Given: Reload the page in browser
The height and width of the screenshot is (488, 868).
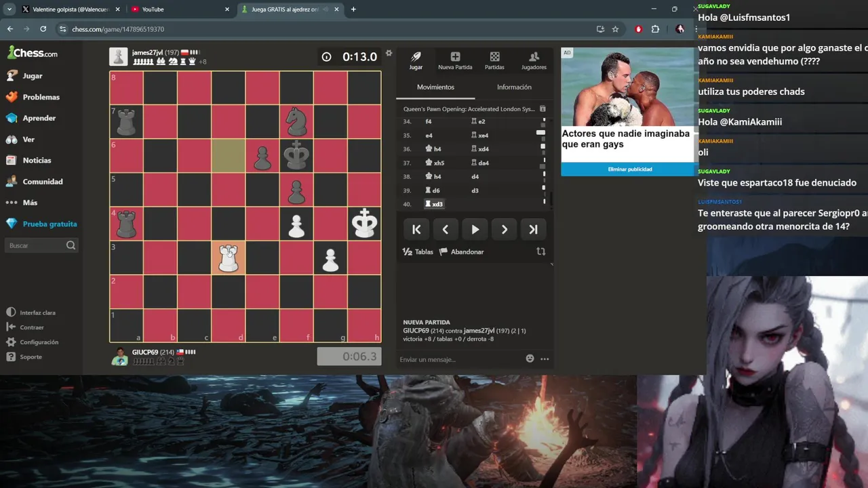Looking at the screenshot, I should 43,29.
